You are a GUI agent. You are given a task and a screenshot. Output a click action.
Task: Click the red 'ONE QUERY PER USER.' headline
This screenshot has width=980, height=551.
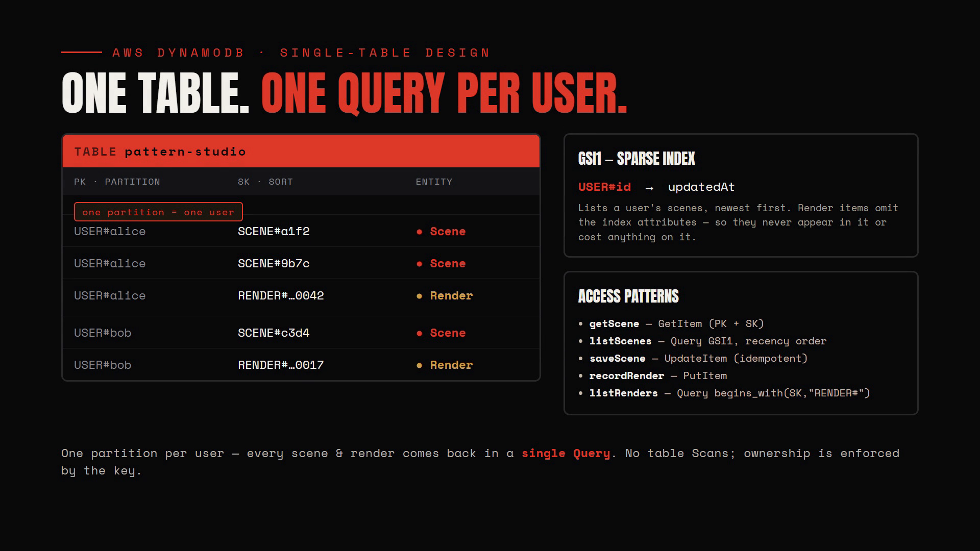tap(444, 94)
